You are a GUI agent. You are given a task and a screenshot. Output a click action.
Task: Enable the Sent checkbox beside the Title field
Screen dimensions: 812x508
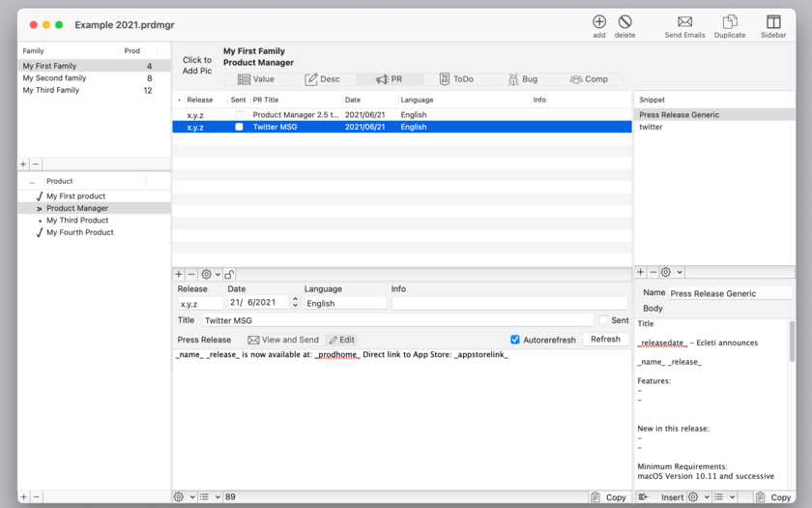point(603,320)
